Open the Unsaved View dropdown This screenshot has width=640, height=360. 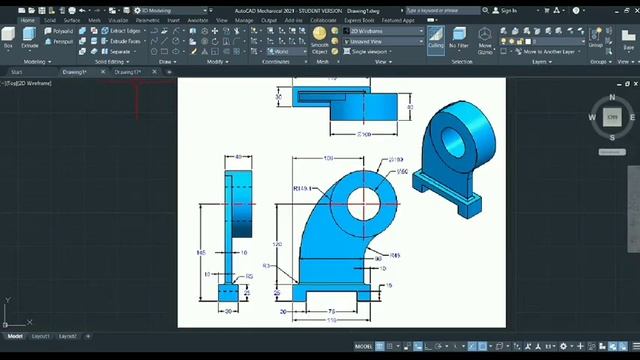click(x=384, y=41)
